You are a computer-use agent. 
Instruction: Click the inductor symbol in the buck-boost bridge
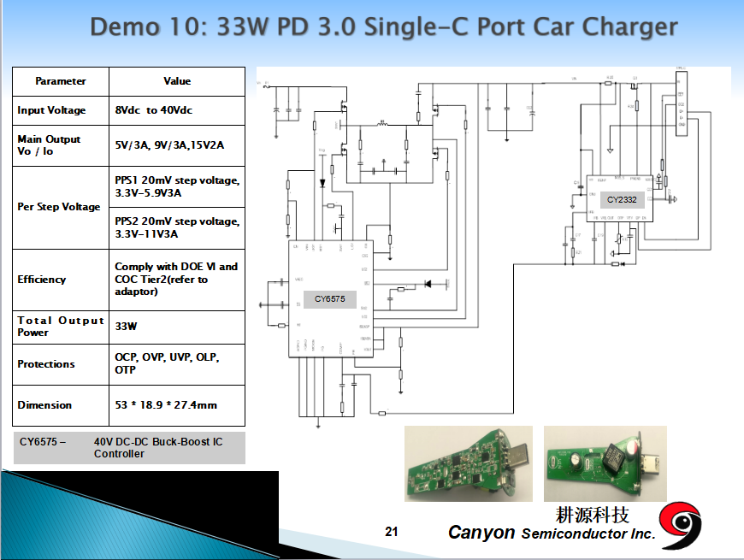(x=382, y=124)
